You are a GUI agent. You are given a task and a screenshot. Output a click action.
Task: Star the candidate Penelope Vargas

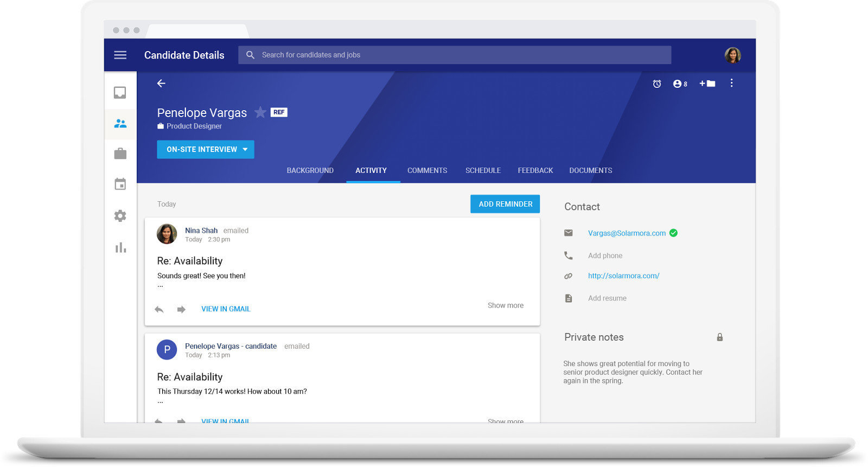click(x=260, y=112)
